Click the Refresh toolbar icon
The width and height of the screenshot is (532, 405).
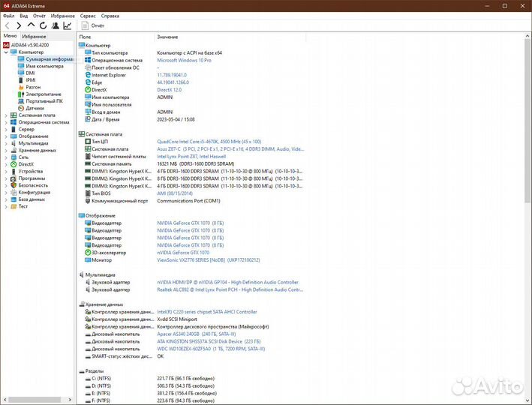[x=42, y=25]
